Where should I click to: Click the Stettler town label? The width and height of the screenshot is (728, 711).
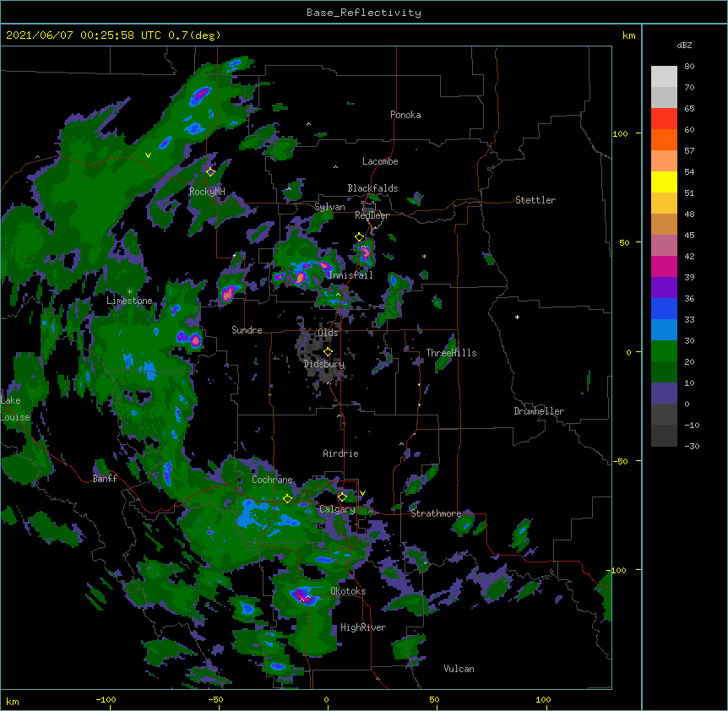(535, 200)
